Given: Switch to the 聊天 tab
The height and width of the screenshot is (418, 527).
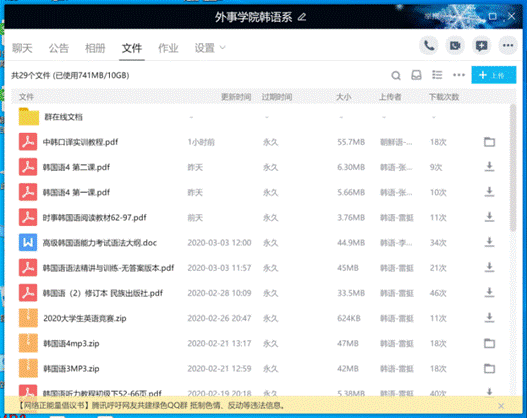Looking at the screenshot, I should (x=22, y=48).
